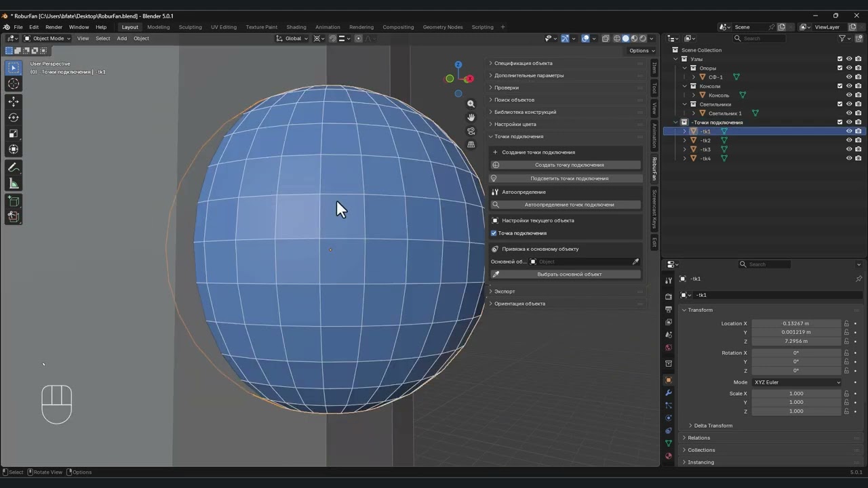Viewport: 868px width, 488px height.
Task: Open the Render menu
Action: tap(54, 27)
